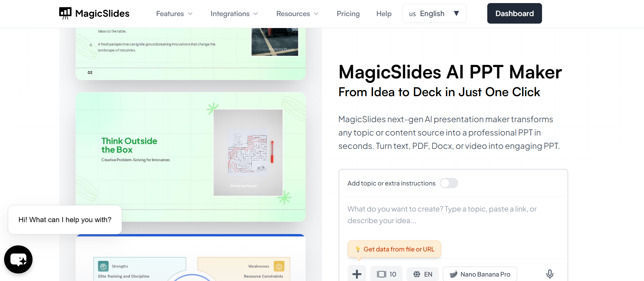Click the lightbulb icon in the tip
644x281 pixels.
(x=358, y=249)
